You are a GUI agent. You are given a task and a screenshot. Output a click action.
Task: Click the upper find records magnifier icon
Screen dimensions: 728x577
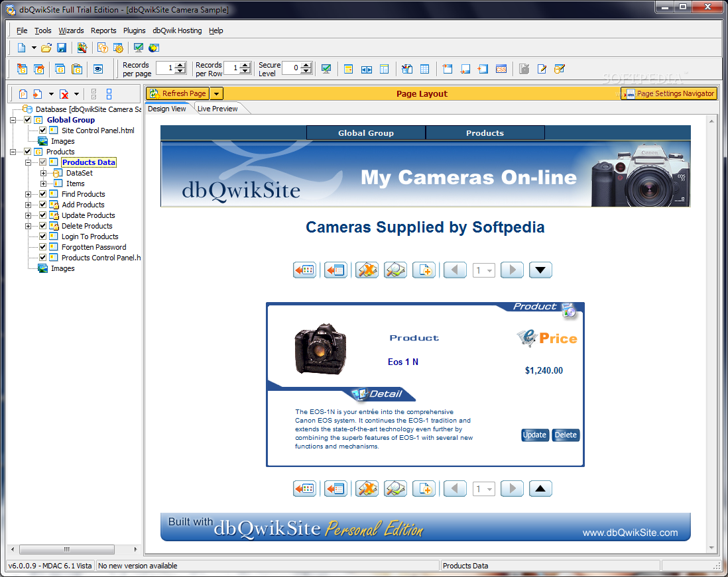point(396,270)
